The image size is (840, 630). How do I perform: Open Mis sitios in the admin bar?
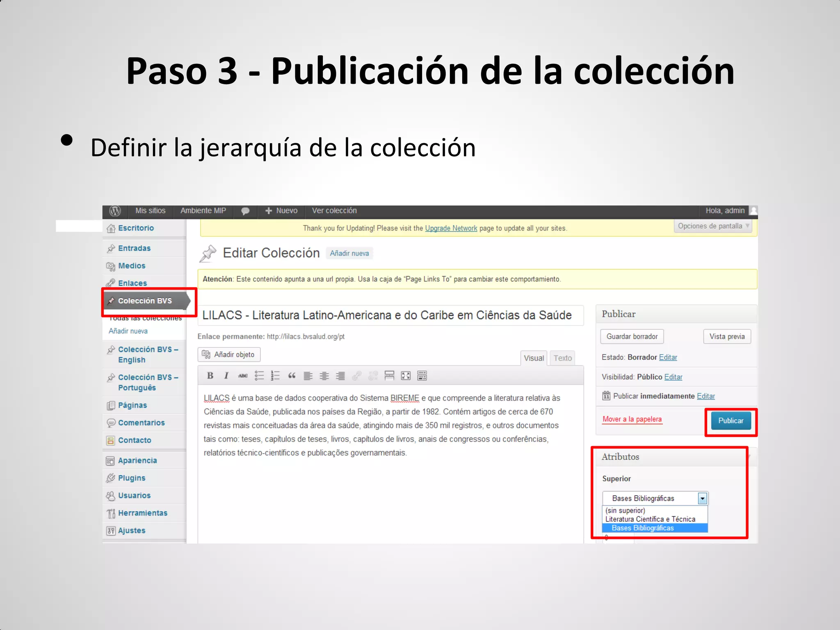tap(150, 210)
